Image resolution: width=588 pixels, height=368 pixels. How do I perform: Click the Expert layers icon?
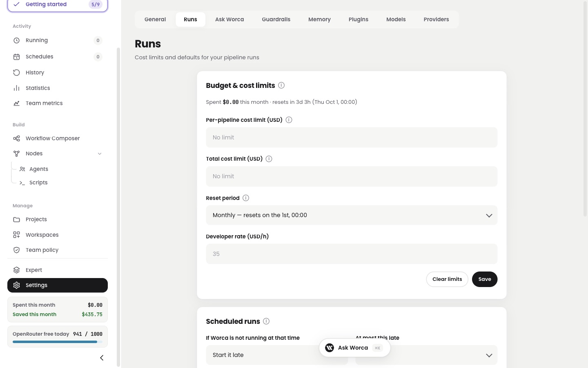[16, 270]
